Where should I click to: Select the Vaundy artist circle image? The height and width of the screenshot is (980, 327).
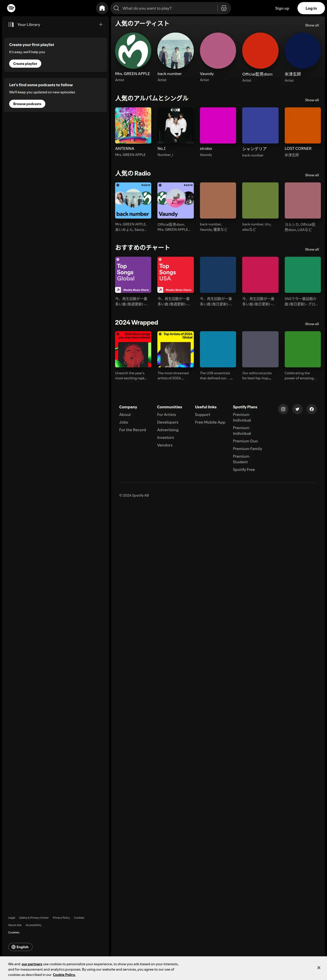(218, 51)
